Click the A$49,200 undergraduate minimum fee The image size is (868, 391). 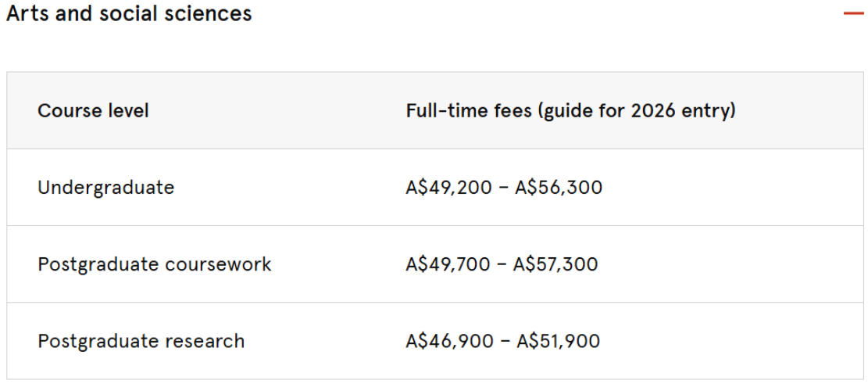coord(449,188)
